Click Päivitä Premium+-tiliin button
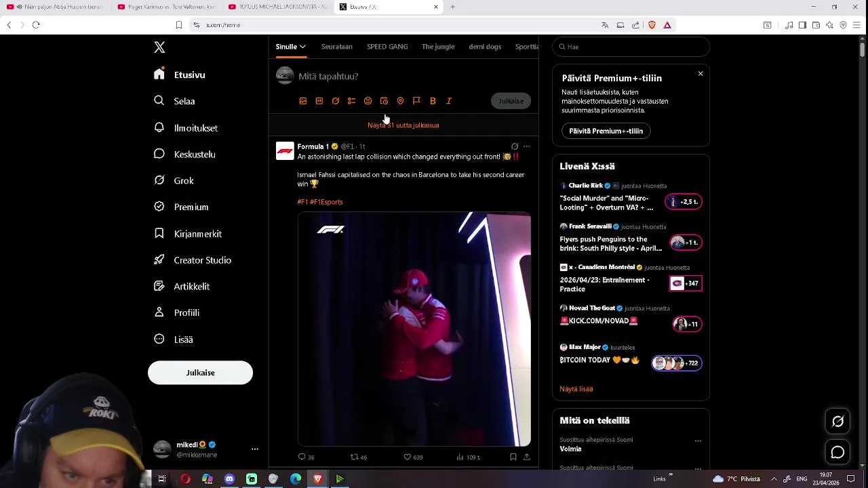The image size is (868, 488). [606, 131]
